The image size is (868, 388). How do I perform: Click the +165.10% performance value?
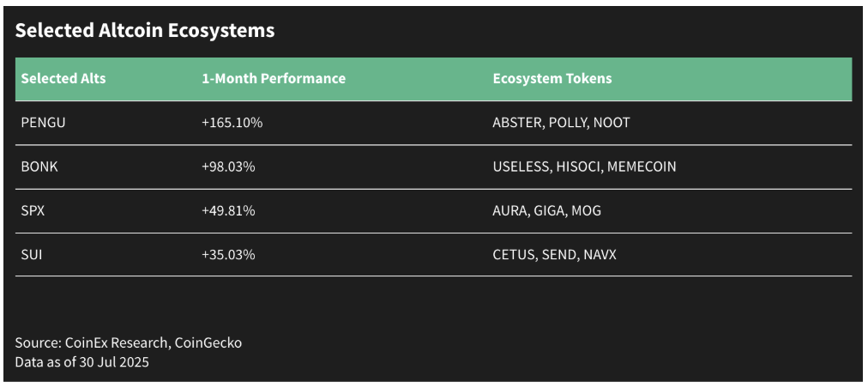tap(232, 123)
